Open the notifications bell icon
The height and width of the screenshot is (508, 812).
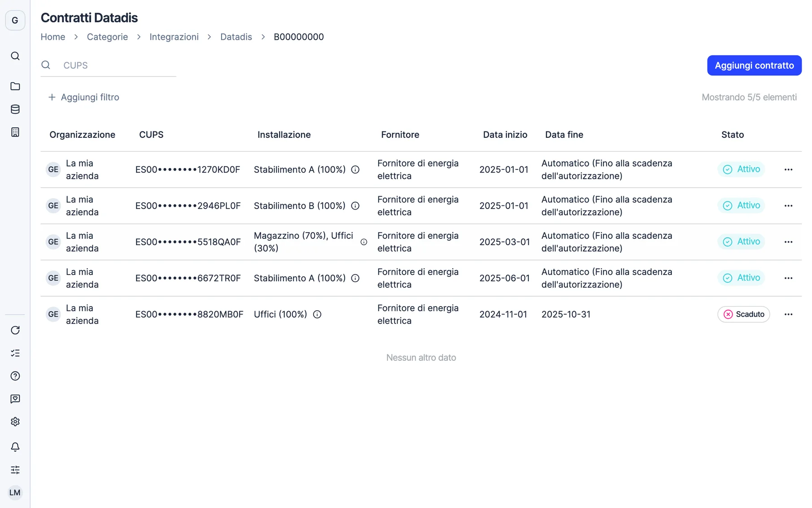pyautogui.click(x=15, y=447)
